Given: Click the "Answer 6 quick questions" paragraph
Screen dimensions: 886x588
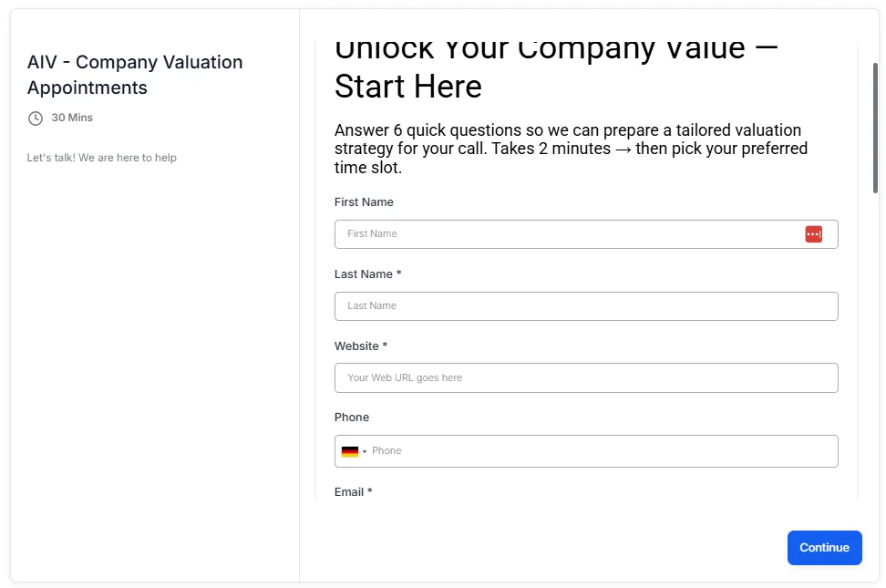Looking at the screenshot, I should pos(571,149).
